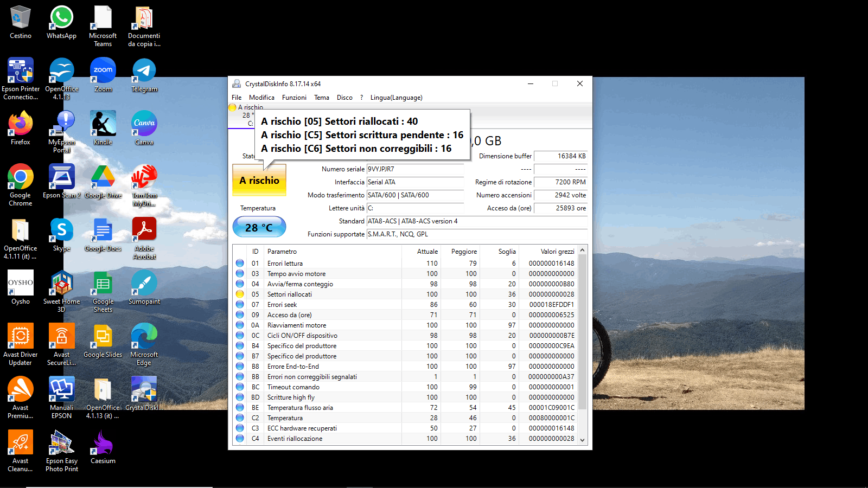This screenshot has height=488, width=868.
Task: Open the CrystalDiskInfo desktop shortcut
Action: click(144, 394)
